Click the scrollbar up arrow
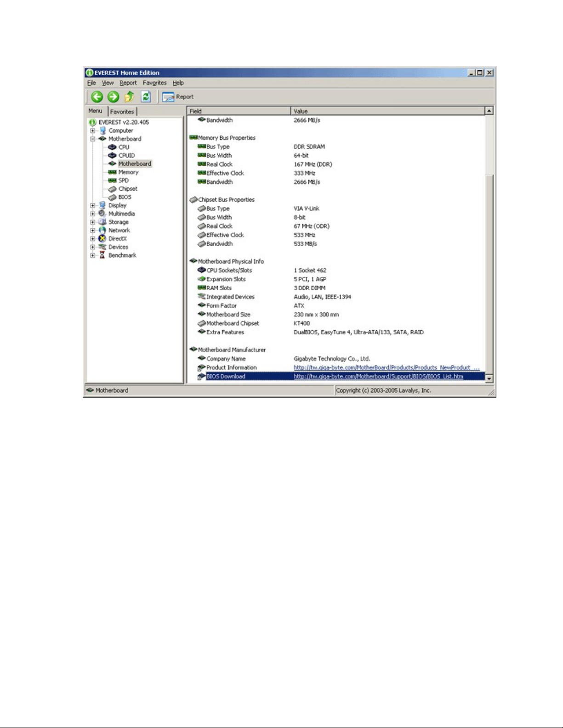The height and width of the screenshot is (728, 563). [x=489, y=111]
